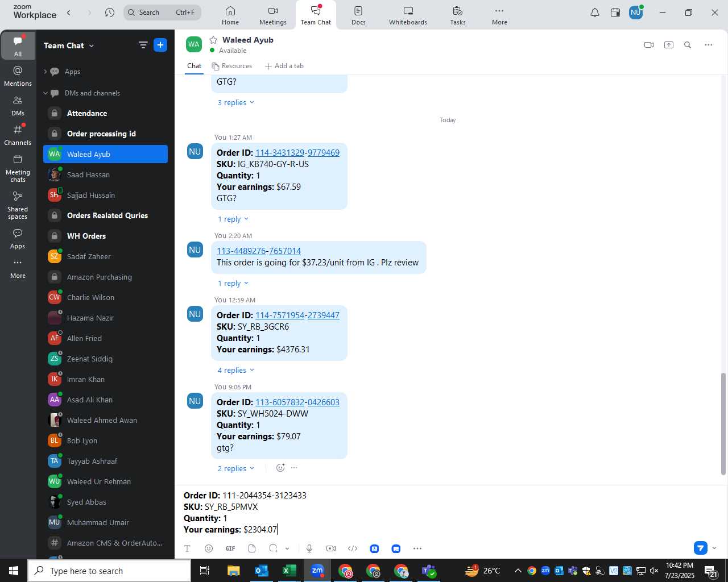The image size is (728, 582).
Task: Open history clock icon near search
Action: [x=110, y=13]
